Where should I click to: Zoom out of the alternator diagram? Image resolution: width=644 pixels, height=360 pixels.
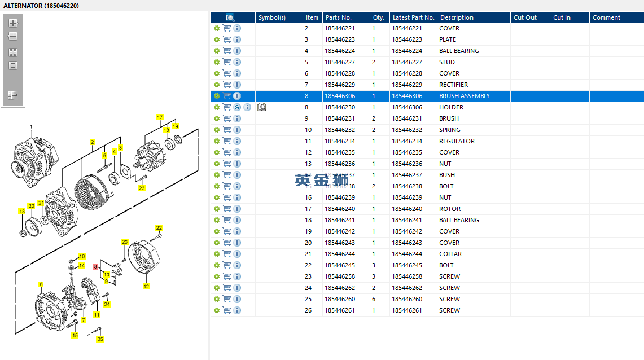13,36
